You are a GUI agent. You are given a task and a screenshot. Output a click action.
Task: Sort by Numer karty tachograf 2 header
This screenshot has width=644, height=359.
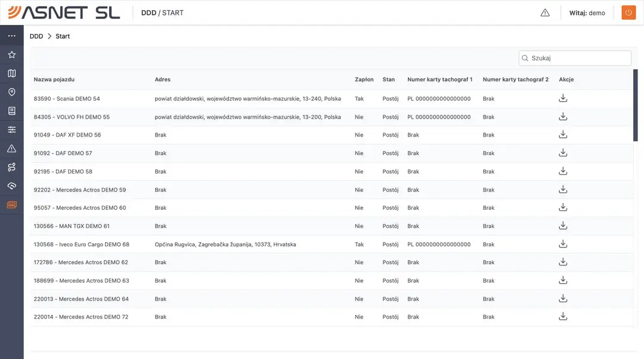point(515,79)
